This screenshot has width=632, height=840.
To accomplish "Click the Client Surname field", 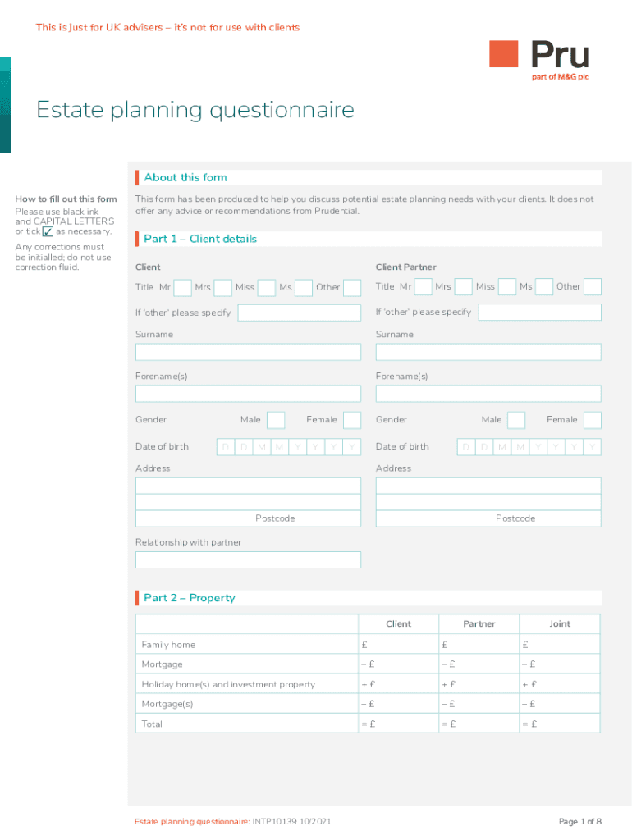I will pos(248,352).
